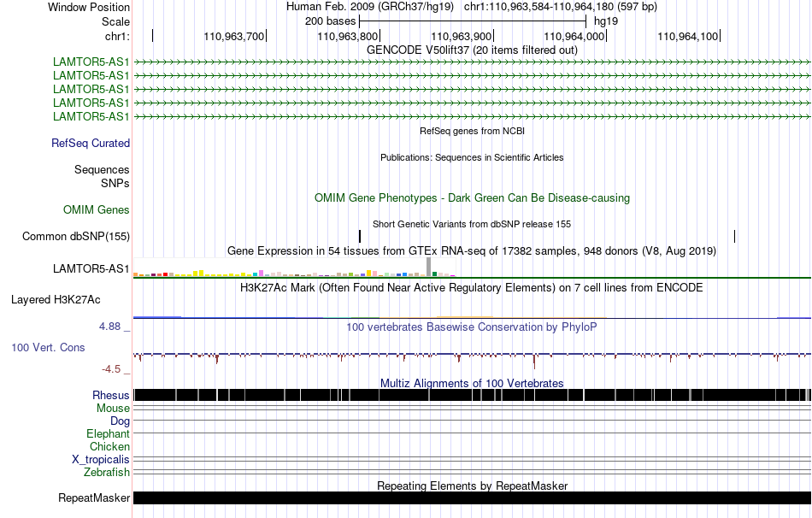Viewport: 812px width, 518px height.
Task: Click the RepeatMasker track label
Action: 94,497
